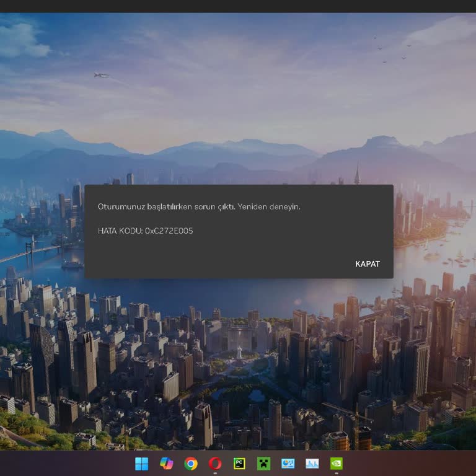Launch Minecraft from the taskbar

[263, 464]
